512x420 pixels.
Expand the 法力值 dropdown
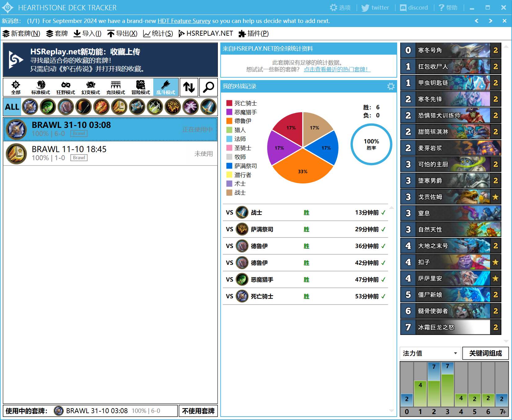(x=430, y=353)
